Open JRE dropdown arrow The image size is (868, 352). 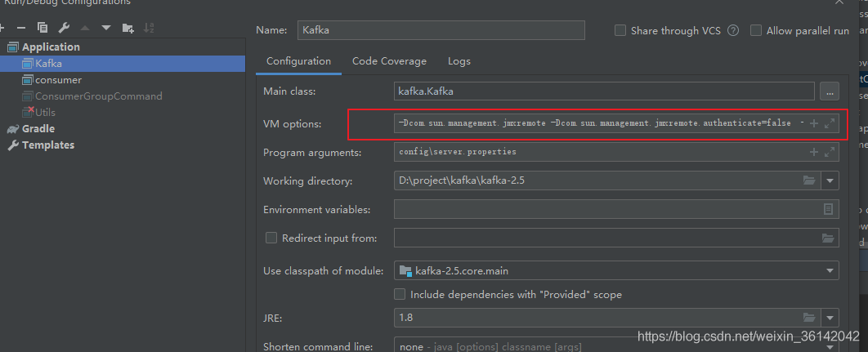pos(830,318)
